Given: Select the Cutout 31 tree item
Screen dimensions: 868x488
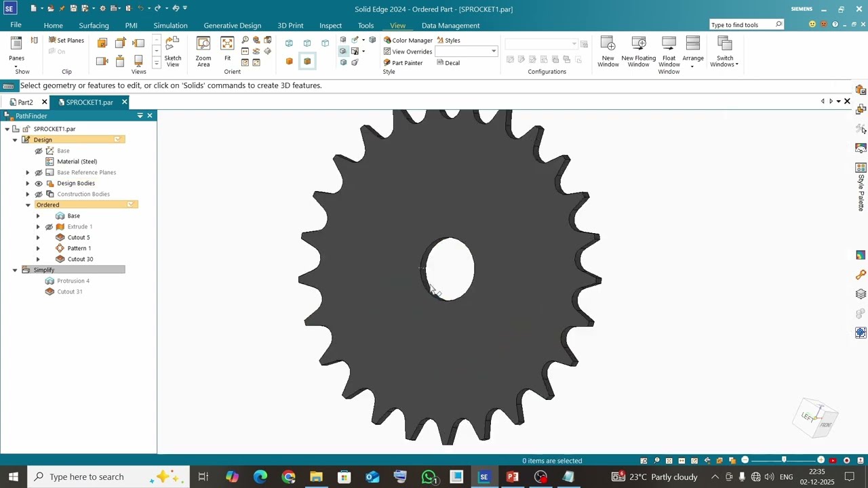Looking at the screenshot, I should (69, 291).
